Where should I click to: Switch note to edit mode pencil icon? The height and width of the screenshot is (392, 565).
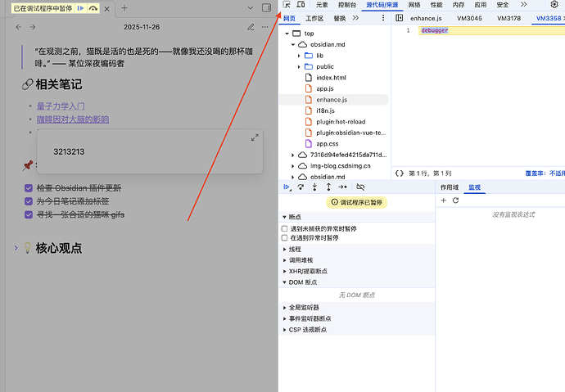coord(251,27)
